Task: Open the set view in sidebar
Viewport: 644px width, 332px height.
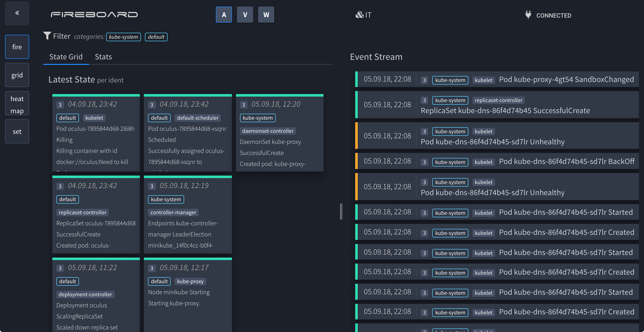Action: pos(17,131)
